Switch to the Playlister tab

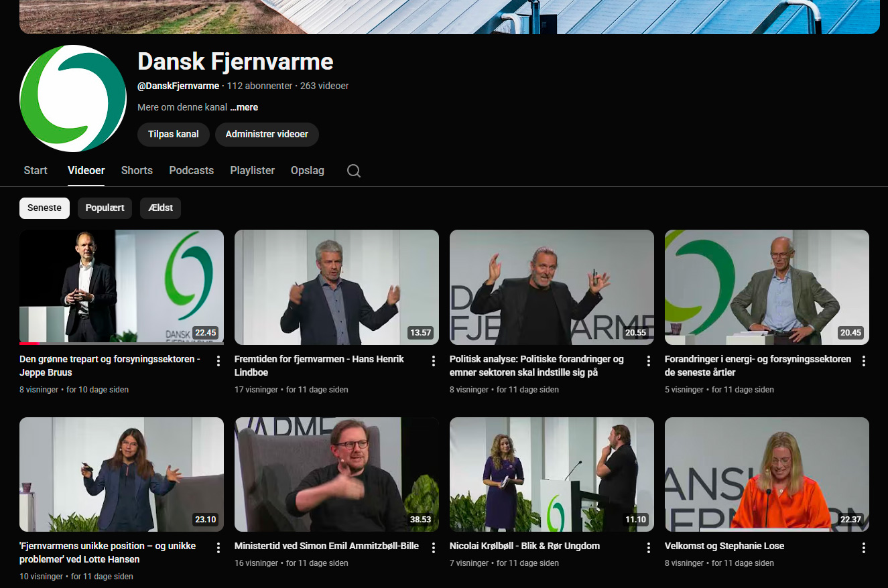click(252, 171)
